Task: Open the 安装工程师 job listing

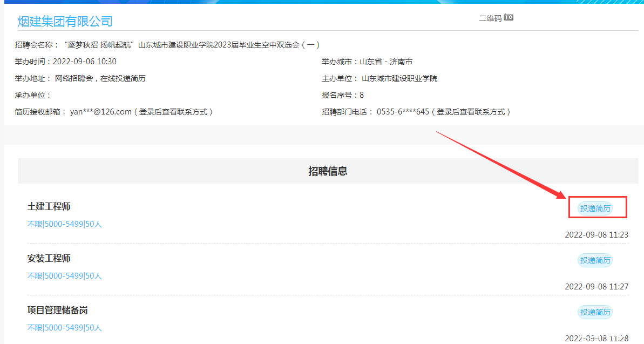Action: click(x=49, y=258)
